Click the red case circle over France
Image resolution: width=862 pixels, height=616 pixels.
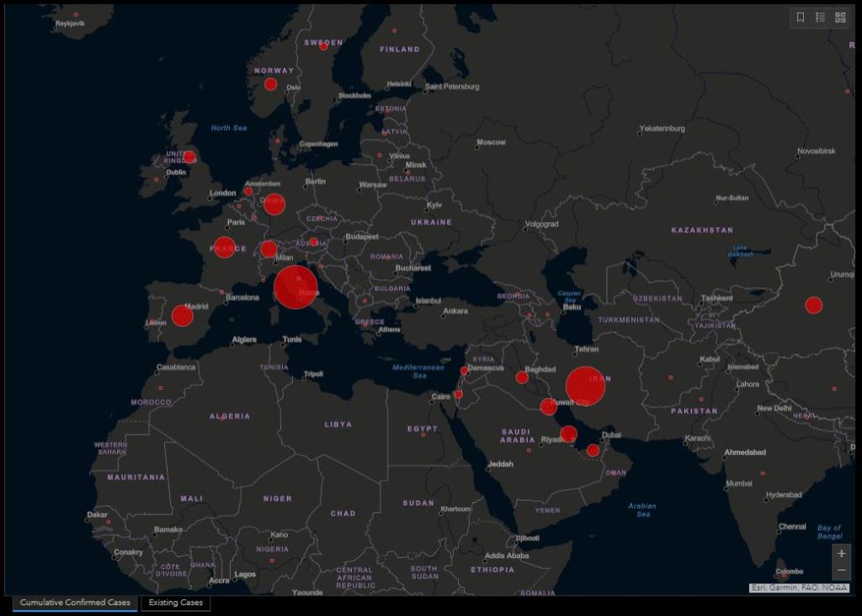(x=225, y=247)
